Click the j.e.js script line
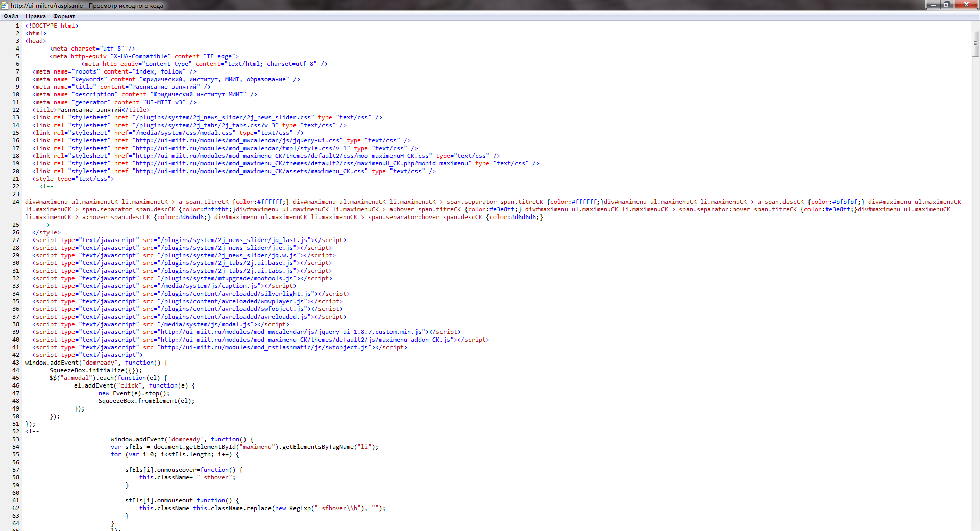The image size is (980, 531). click(x=182, y=248)
